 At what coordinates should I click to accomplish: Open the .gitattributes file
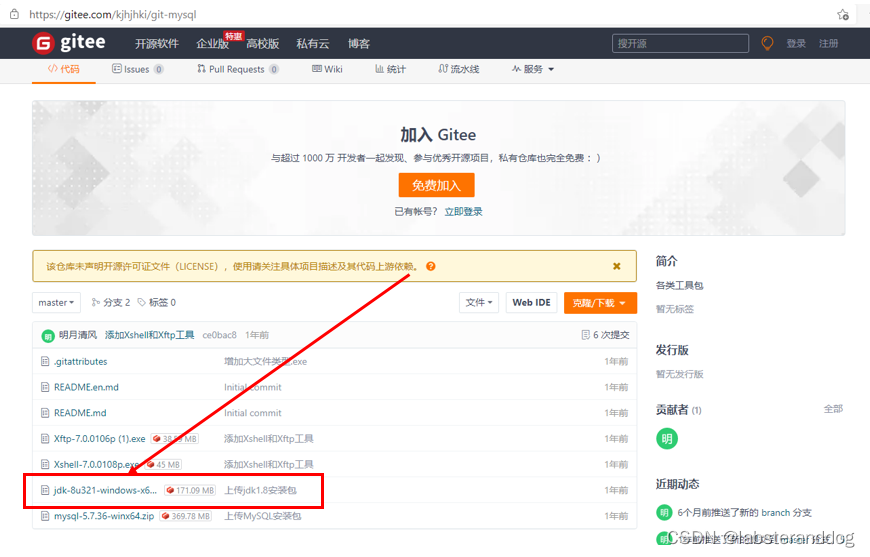coord(80,362)
